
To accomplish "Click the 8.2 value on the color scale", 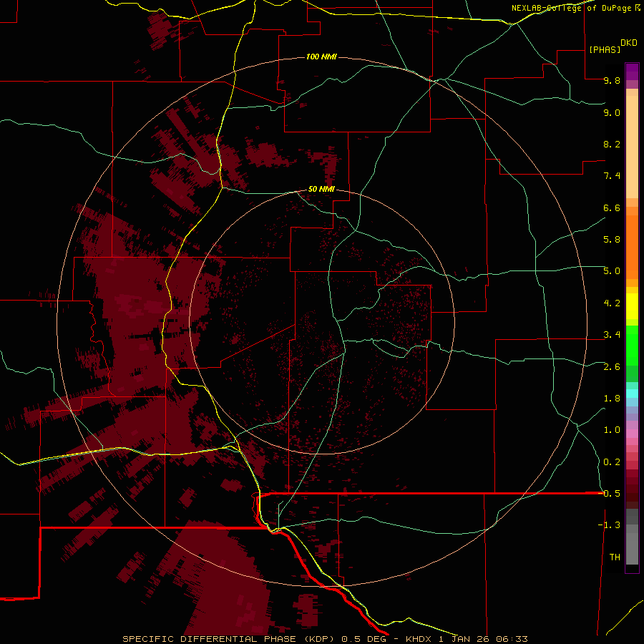I will 612,144.
